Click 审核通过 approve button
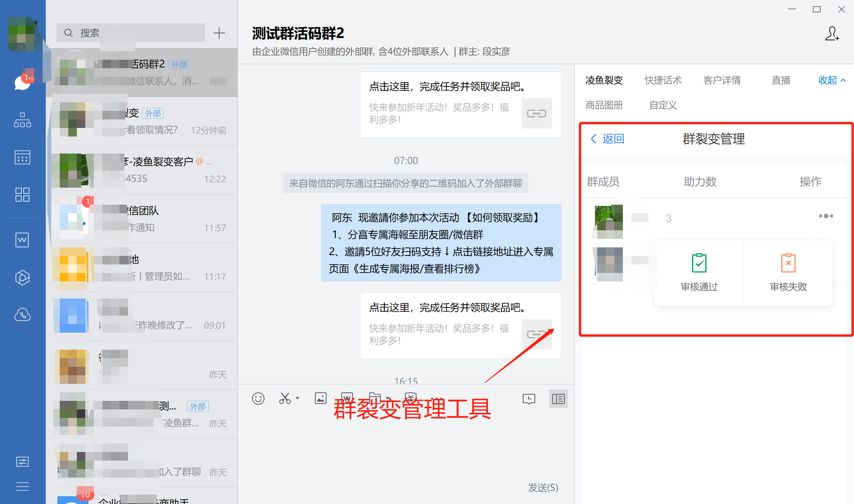 pyautogui.click(x=699, y=272)
